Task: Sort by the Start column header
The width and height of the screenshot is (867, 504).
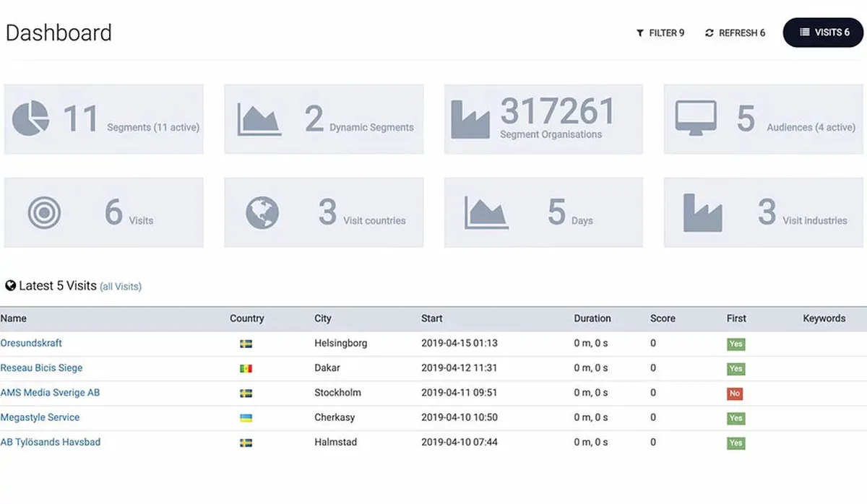Action: click(x=432, y=318)
